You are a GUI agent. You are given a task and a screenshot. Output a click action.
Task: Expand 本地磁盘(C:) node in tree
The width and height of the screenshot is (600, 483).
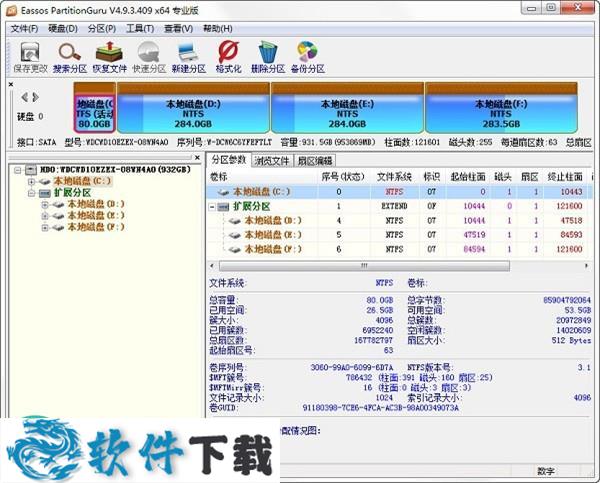[x=31, y=181]
